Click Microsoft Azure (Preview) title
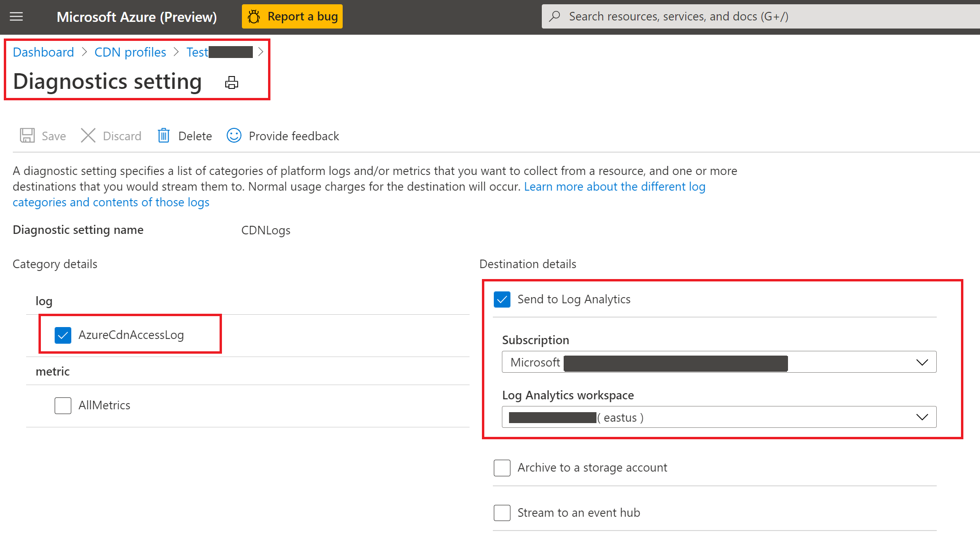This screenshot has height=560, width=980. (137, 17)
